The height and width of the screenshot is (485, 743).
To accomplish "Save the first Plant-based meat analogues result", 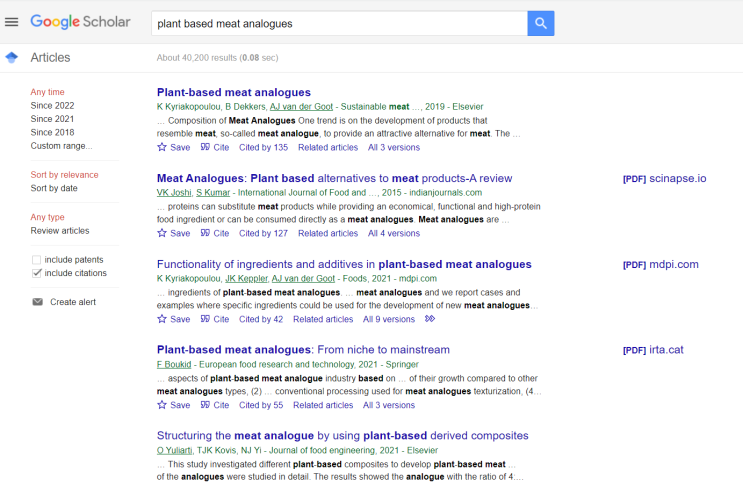I will coord(173,147).
